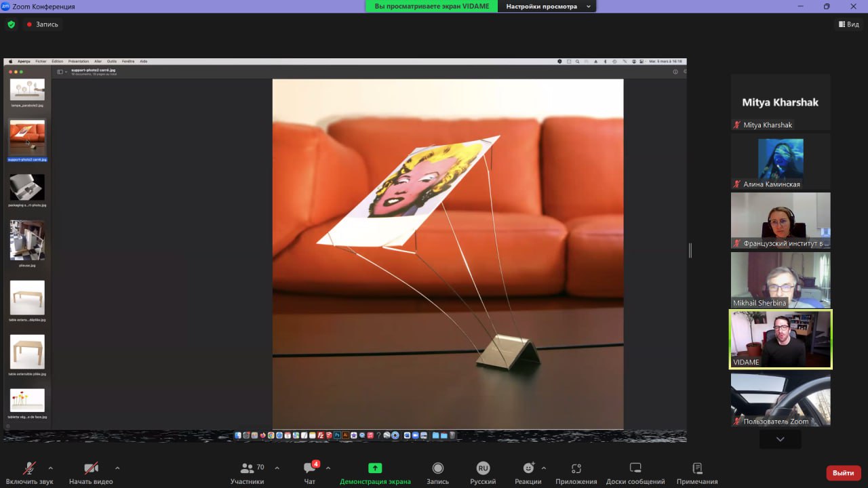This screenshot has width=868, height=488.
Task: Select Mitya Kharshak participant tile
Action: click(x=781, y=102)
